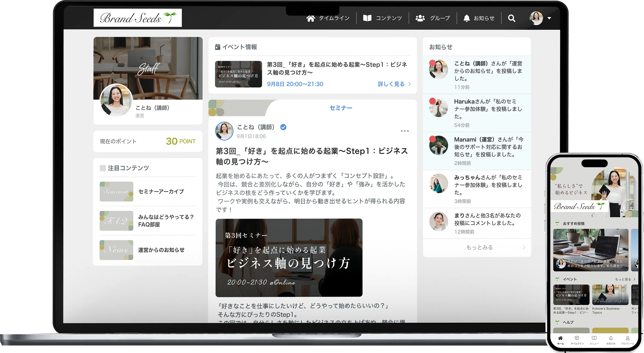Screen dimensions: 644x353
Task: Click the search magnifier icon in header
Action: click(x=512, y=18)
